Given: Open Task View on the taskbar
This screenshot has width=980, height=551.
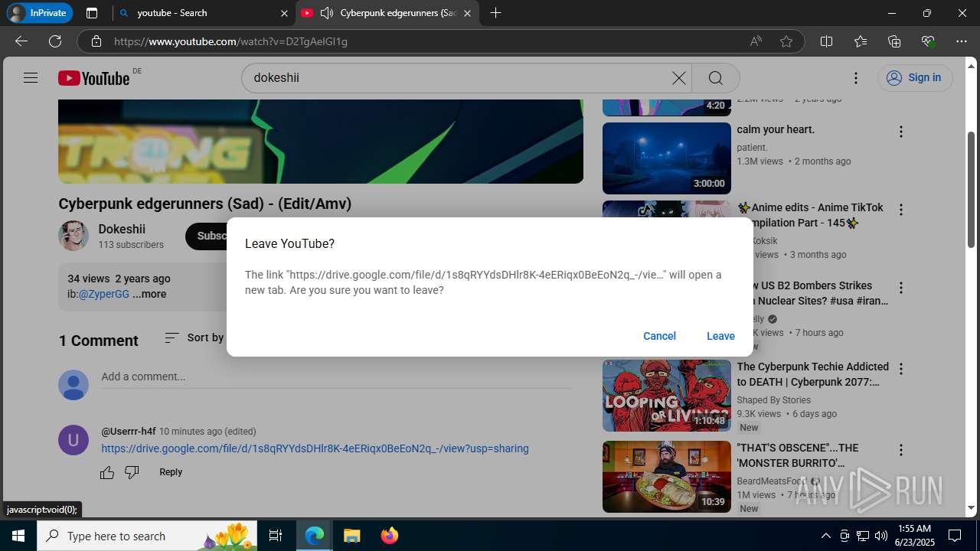Looking at the screenshot, I should 276,536.
